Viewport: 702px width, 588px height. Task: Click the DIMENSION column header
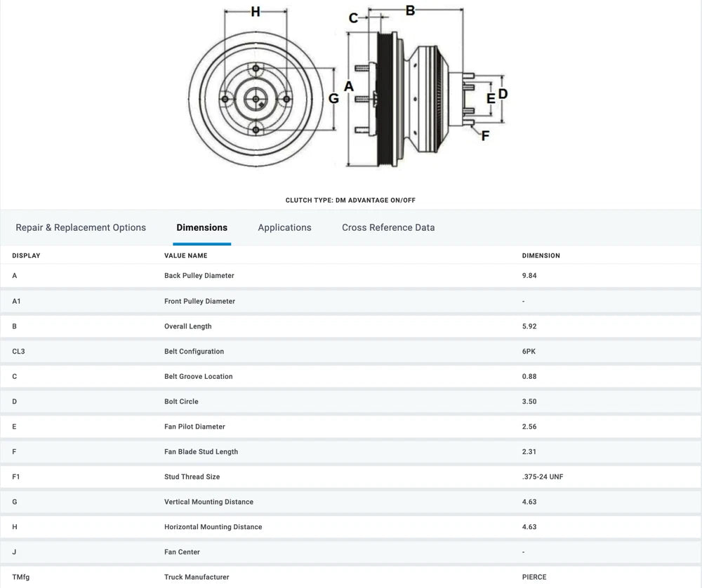pos(541,255)
